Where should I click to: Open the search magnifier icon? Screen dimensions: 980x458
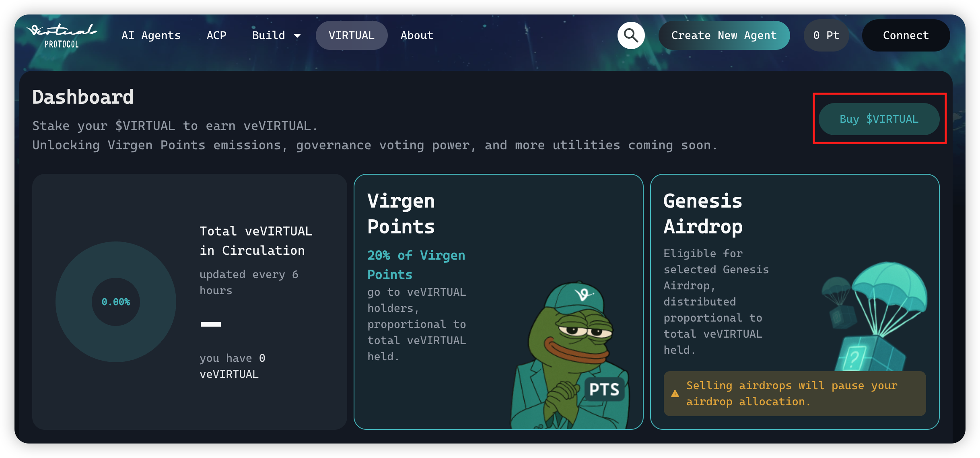631,35
